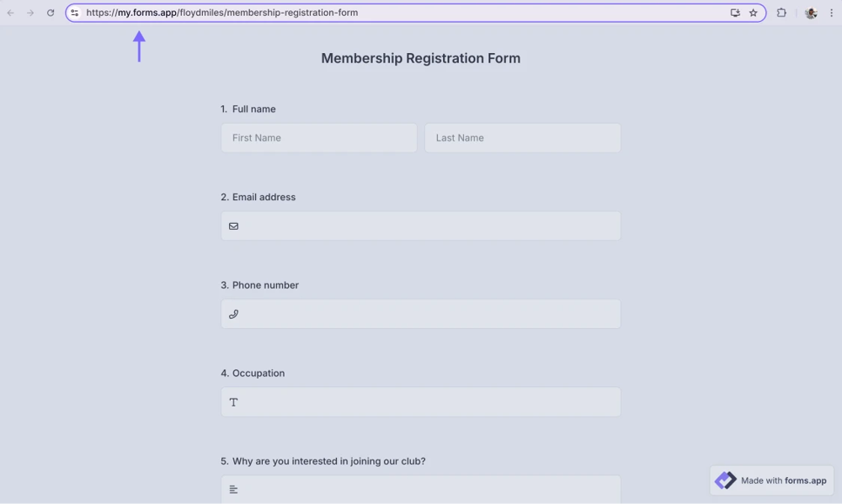The image size is (842, 504).
Task: Click the browser profile avatar
Action: click(810, 13)
